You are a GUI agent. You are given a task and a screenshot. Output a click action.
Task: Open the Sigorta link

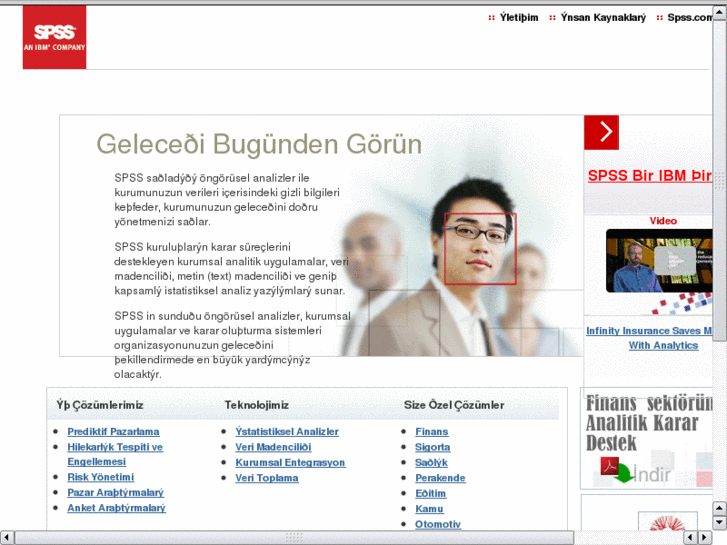(x=433, y=447)
